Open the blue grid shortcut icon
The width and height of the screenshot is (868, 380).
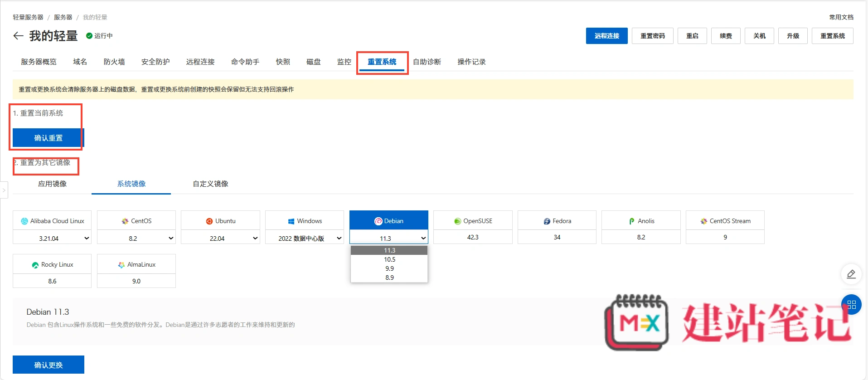click(x=851, y=304)
